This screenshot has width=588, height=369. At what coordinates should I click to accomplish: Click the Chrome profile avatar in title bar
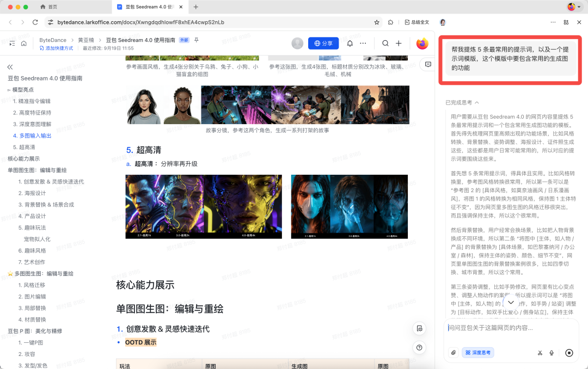[x=572, y=7]
